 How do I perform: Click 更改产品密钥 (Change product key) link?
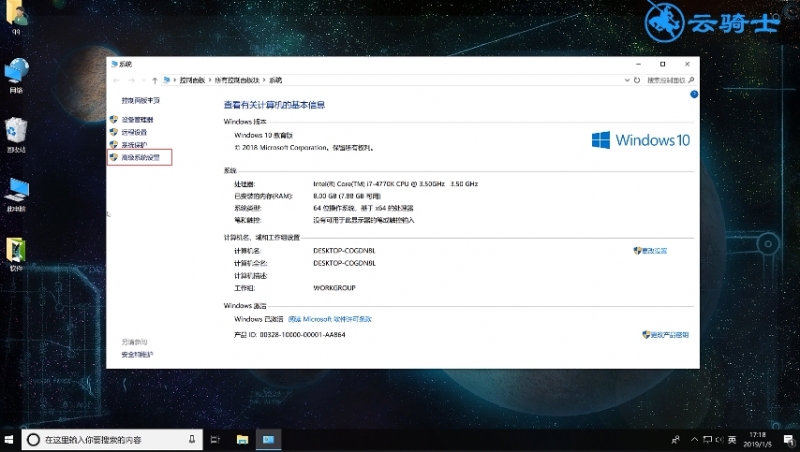669,335
